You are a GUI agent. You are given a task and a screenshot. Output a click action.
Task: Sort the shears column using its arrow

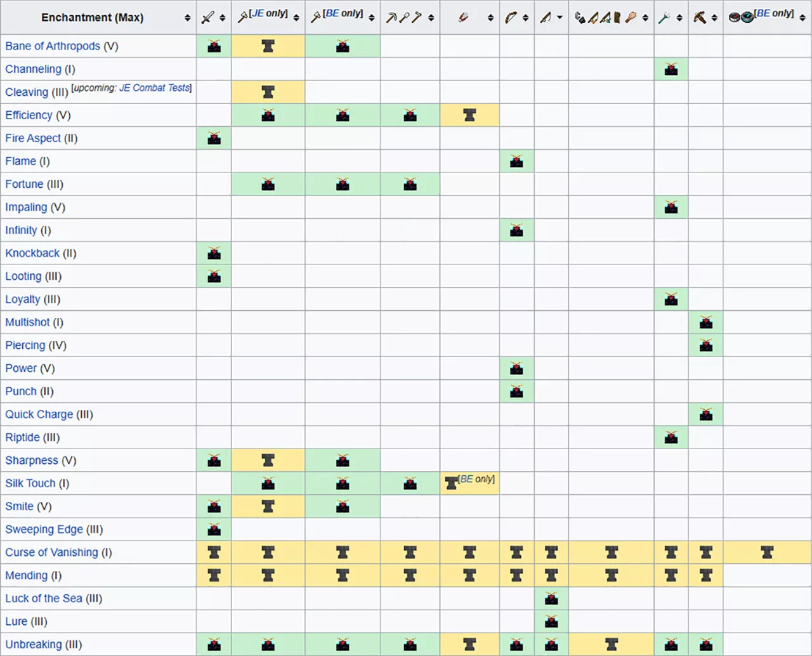[490, 18]
